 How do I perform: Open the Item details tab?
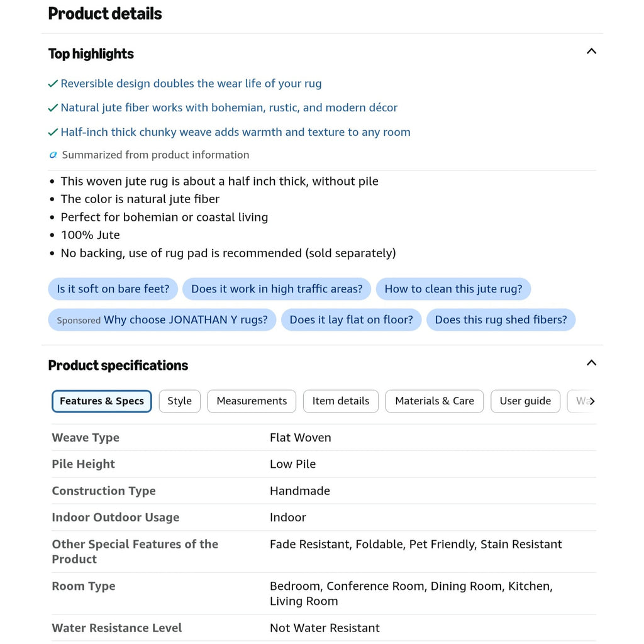(340, 401)
